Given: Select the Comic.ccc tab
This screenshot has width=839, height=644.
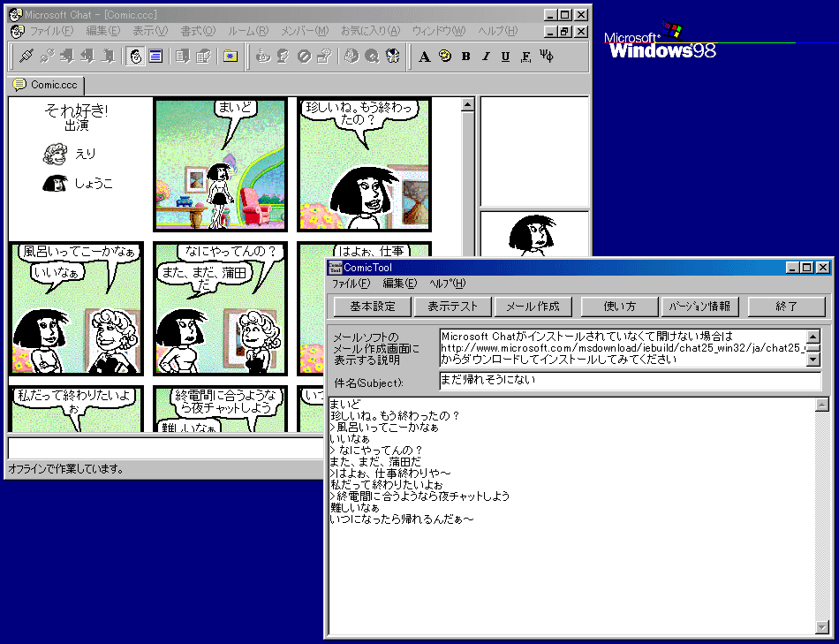Looking at the screenshot, I should pyautogui.click(x=46, y=85).
